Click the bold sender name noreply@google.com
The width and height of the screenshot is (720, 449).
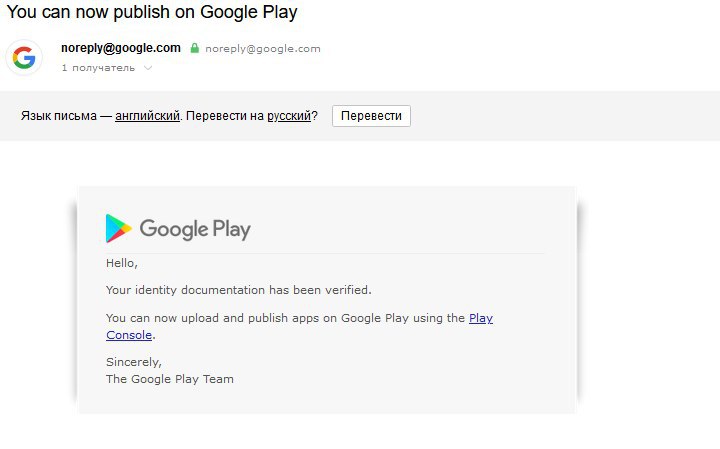point(121,48)
